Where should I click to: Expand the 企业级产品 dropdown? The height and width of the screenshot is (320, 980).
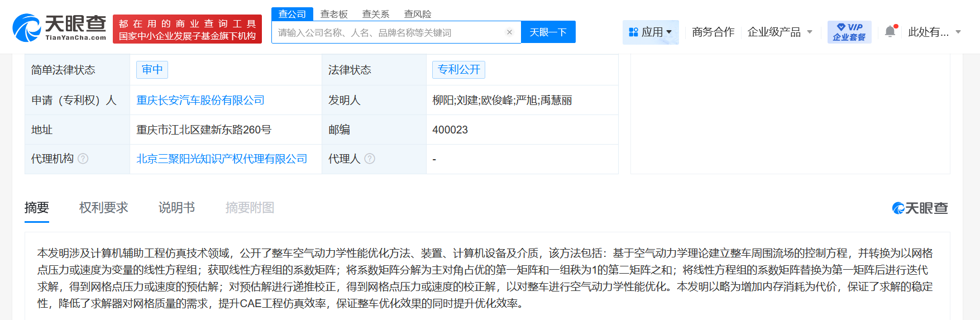point(810,32)
